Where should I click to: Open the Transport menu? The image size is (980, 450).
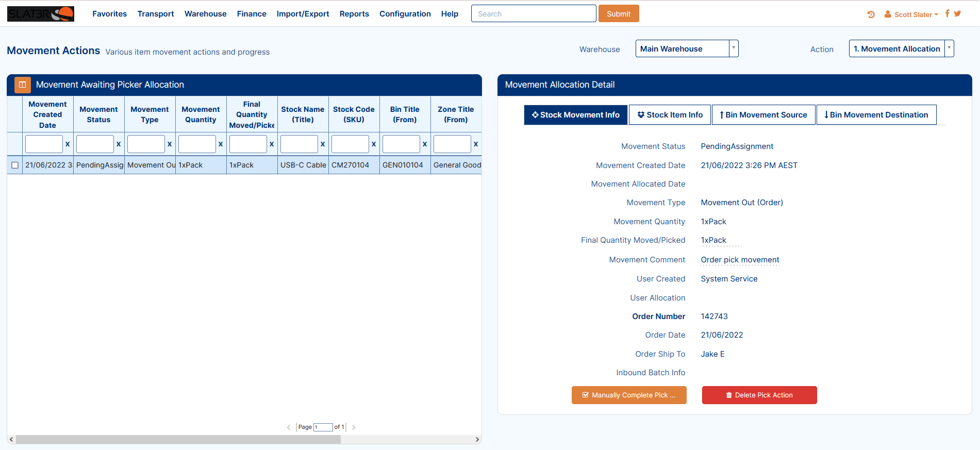(156, 14)
